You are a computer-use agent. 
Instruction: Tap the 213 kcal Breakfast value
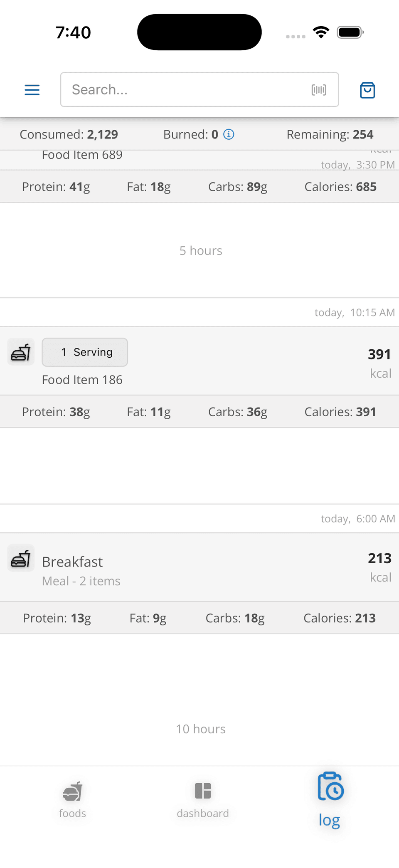379,559
